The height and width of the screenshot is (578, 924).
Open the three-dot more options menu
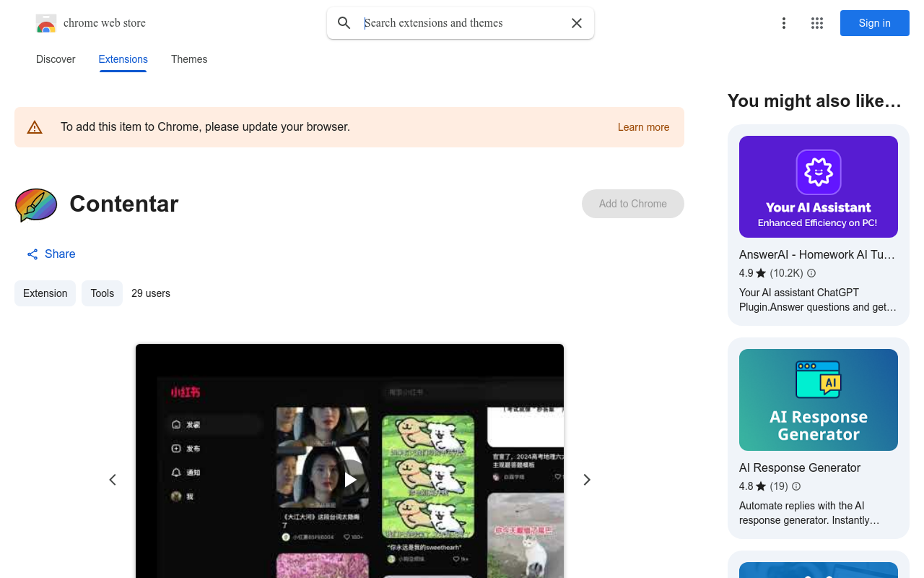(784, 23)
